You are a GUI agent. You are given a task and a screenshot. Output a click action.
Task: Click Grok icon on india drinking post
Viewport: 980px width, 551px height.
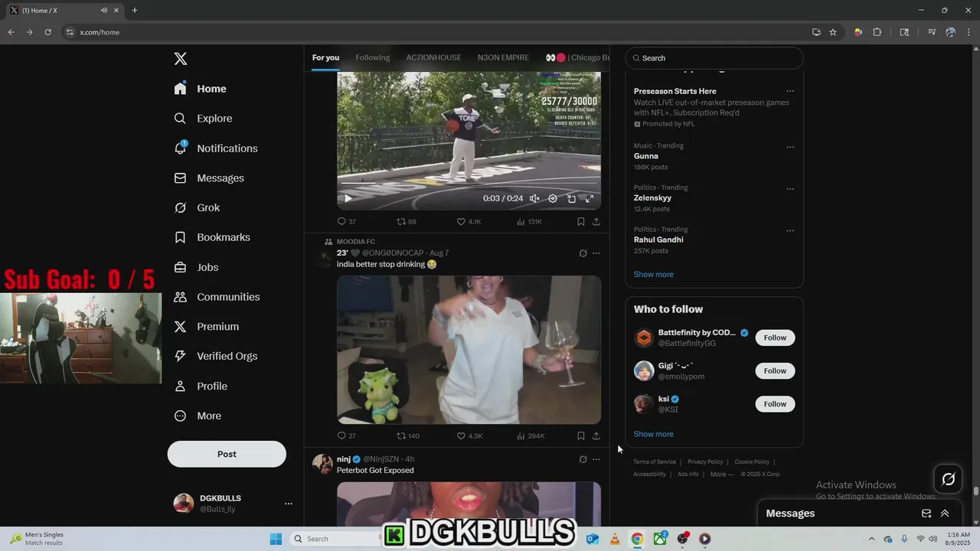(583, 253)
